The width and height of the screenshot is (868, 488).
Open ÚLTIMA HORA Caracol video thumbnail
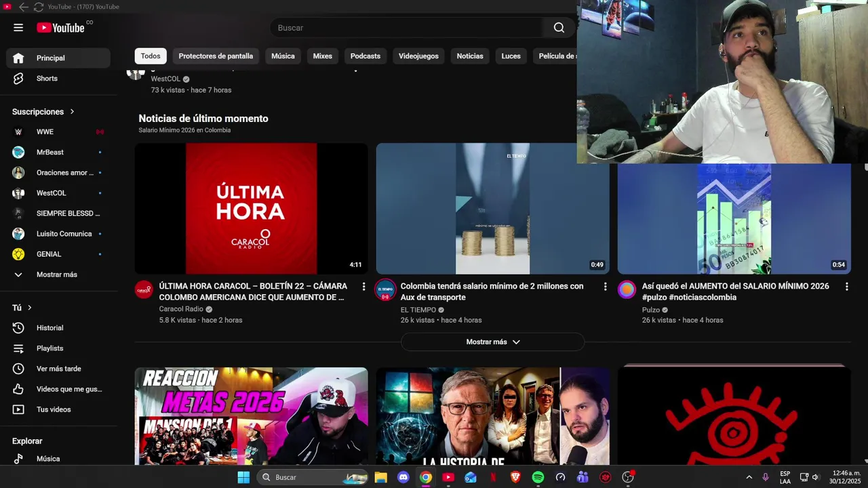tap(251, 208)
